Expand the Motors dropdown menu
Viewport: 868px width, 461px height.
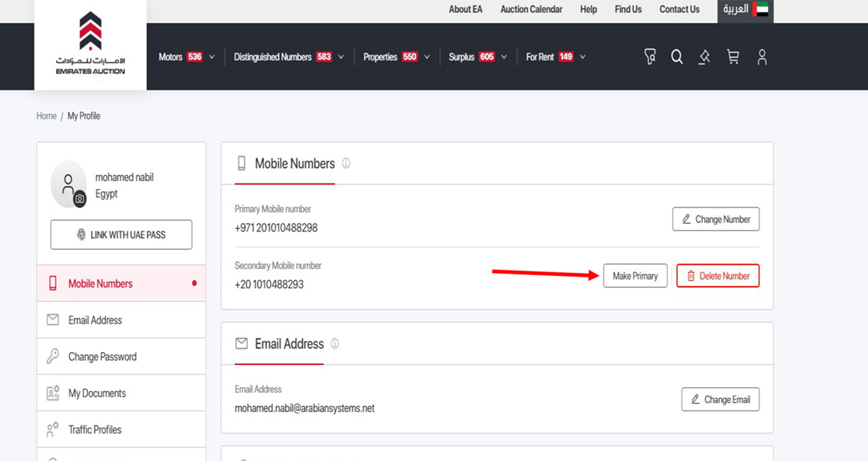click(186, 57)
